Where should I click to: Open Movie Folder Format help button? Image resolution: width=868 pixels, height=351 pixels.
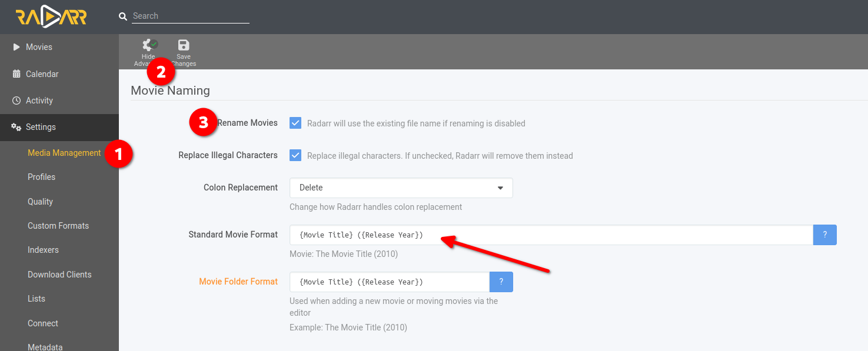tap(501, 282)
